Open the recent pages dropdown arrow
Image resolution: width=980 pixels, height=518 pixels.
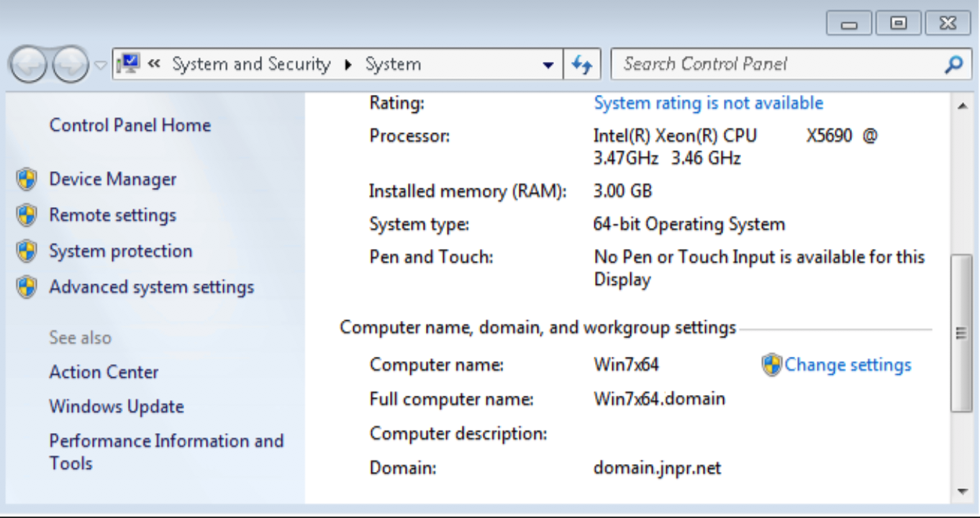[x=101, y=65]
